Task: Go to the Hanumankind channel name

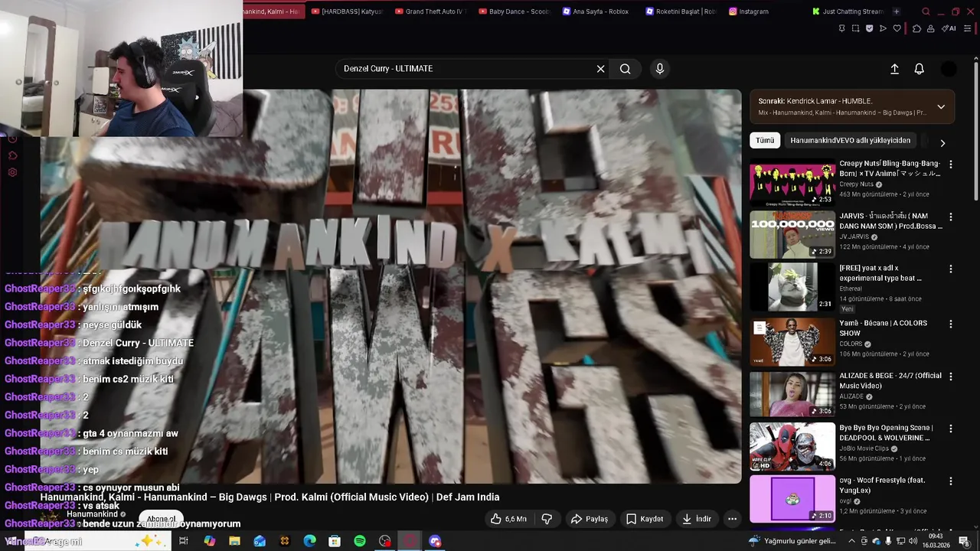Action: [93, 514]
